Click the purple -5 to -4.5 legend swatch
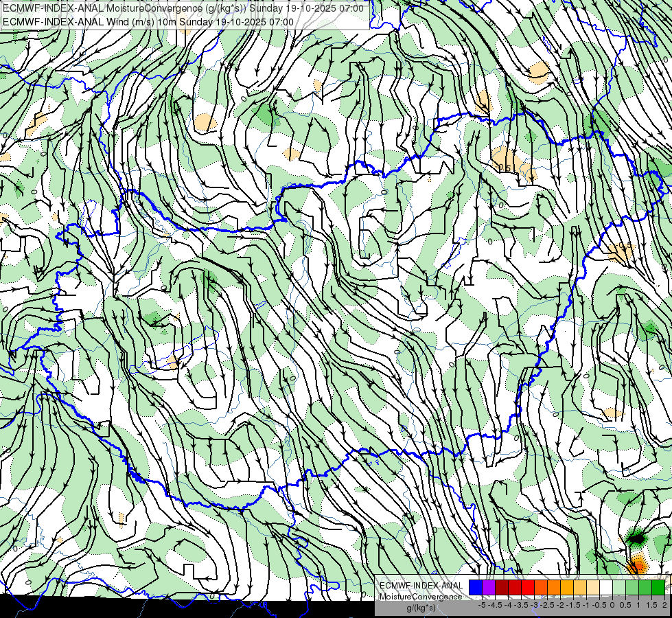This screenshot has width=672, height=618. pyautogui.click(x=489, y=588)
